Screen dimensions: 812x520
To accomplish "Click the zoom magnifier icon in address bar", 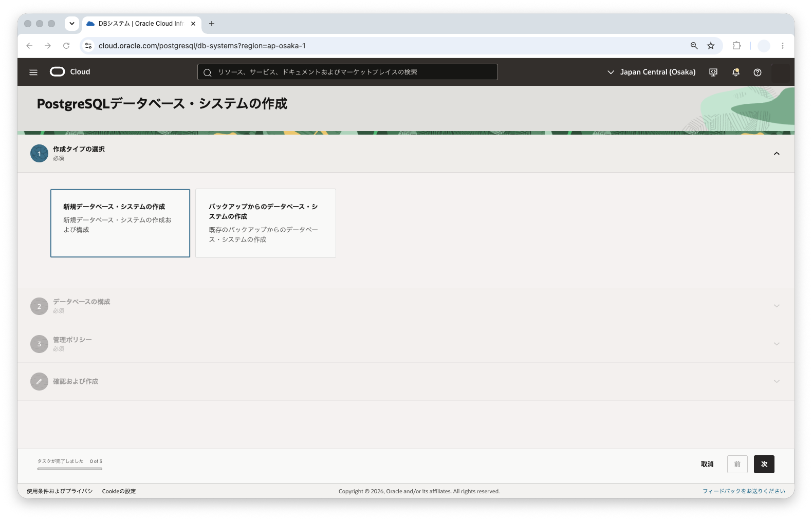I will [x=694, y=46].
